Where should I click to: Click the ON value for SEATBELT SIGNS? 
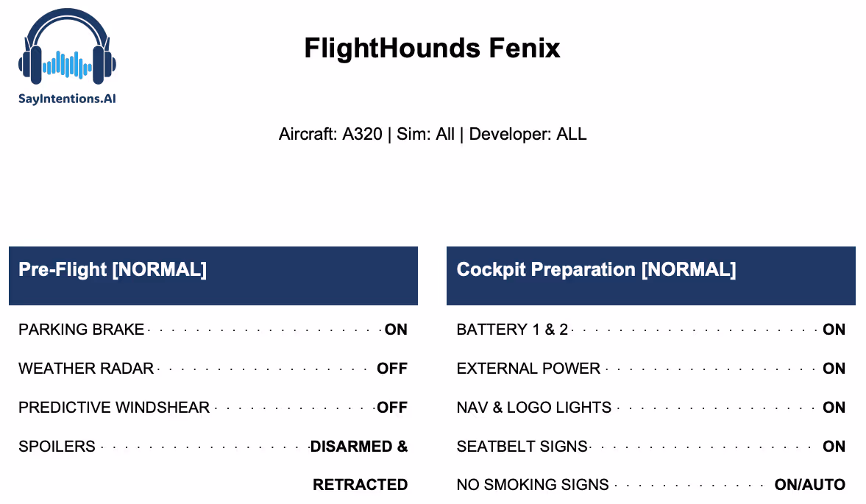(x=834, y=446)
